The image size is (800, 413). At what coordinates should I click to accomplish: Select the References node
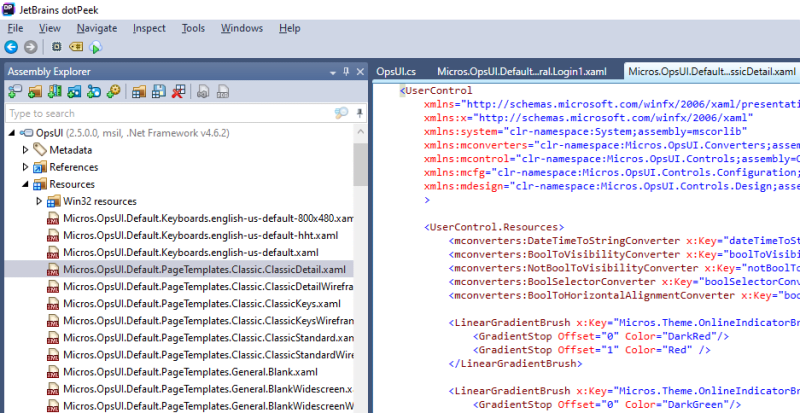point(73,167)
